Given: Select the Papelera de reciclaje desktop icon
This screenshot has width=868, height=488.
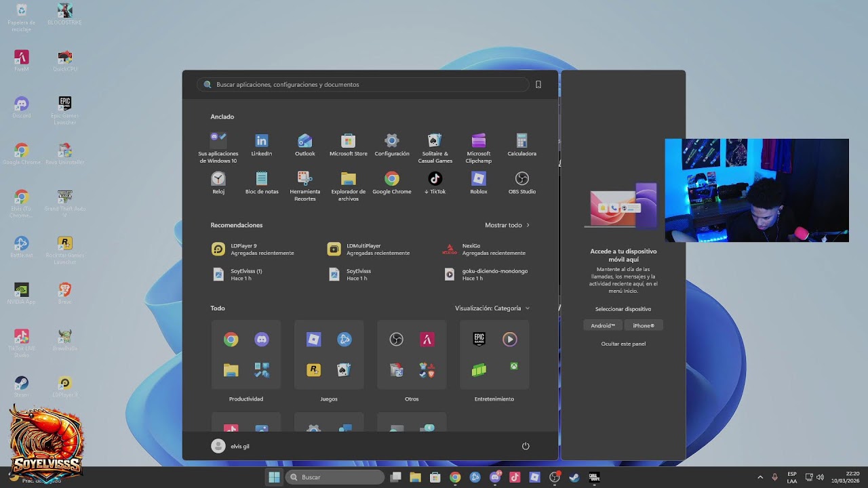Looking at the screenshot, I should click(22, 18).
